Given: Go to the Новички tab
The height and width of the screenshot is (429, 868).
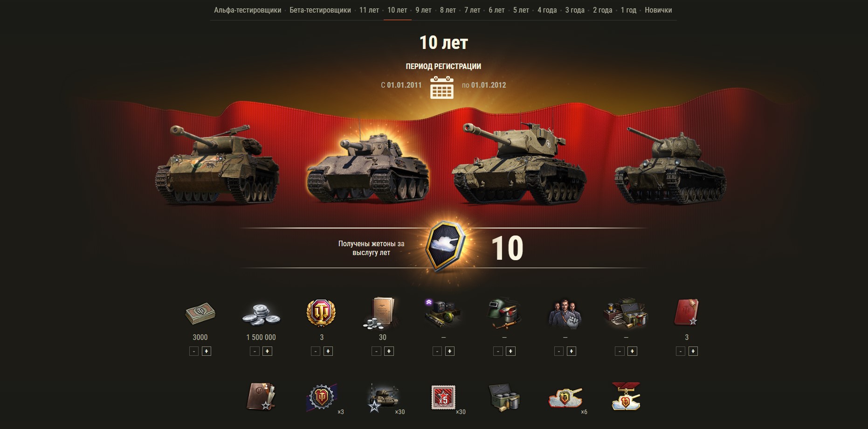Looking at the screenshot, I should pyautogui.click(x=658, y=10).
